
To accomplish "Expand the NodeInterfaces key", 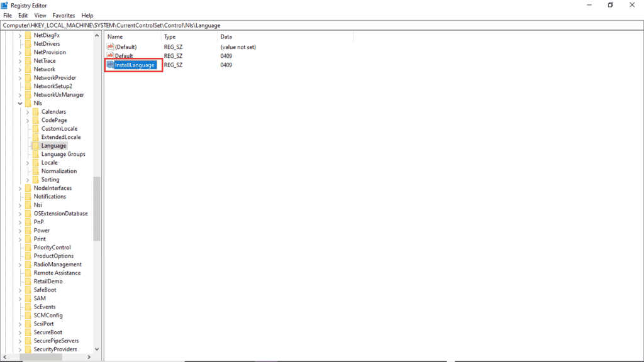I will (x=19, y=189).
